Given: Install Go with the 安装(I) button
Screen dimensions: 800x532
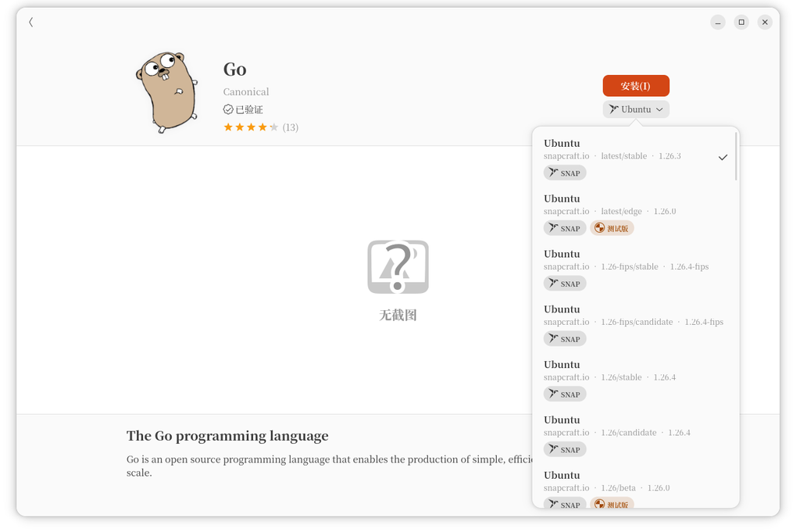Looking at the screenshot, I should [636, 86].
